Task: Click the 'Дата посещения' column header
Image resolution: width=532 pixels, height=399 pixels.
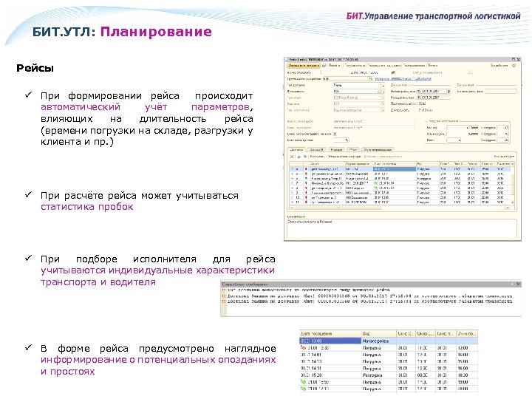Action: pos(330,334)
